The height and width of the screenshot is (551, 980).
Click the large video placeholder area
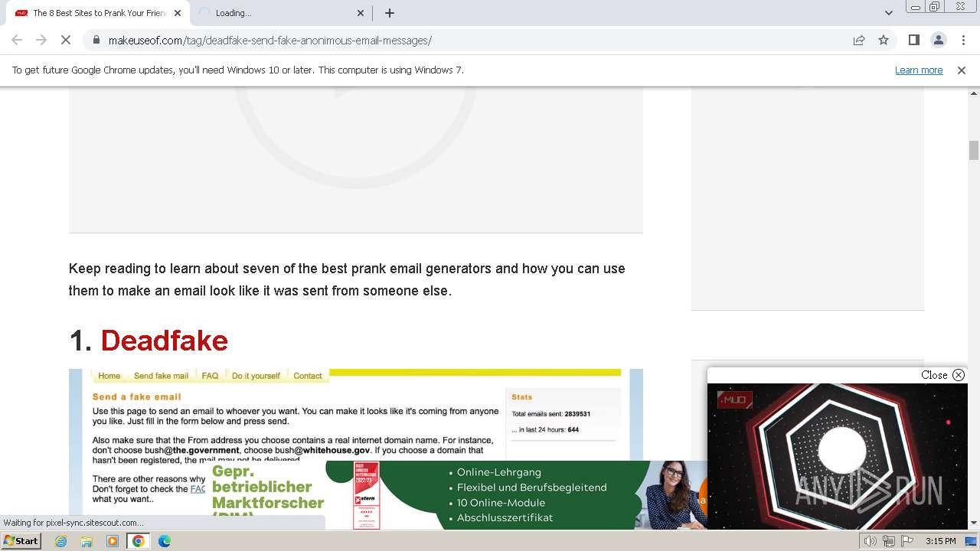pyautogui.click(x=356, y=160)
